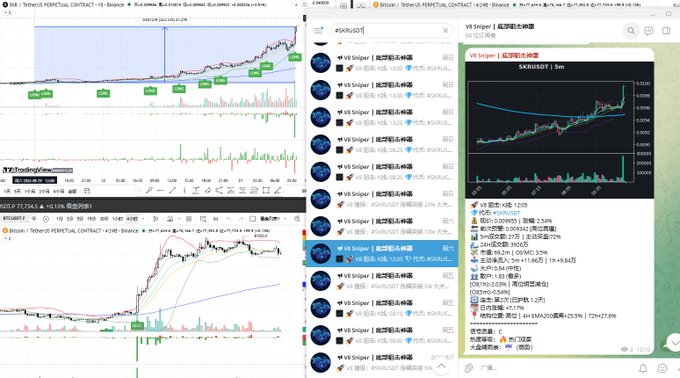Expand the interval dropdown arrow after 4-hour
680x378 pixels.
(143, 218)
